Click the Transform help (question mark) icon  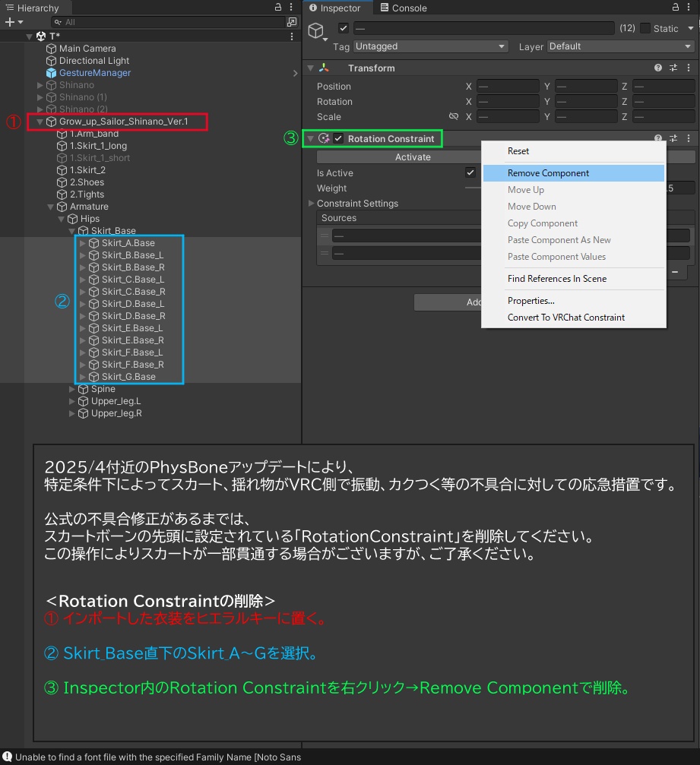[x=657, y=68]
